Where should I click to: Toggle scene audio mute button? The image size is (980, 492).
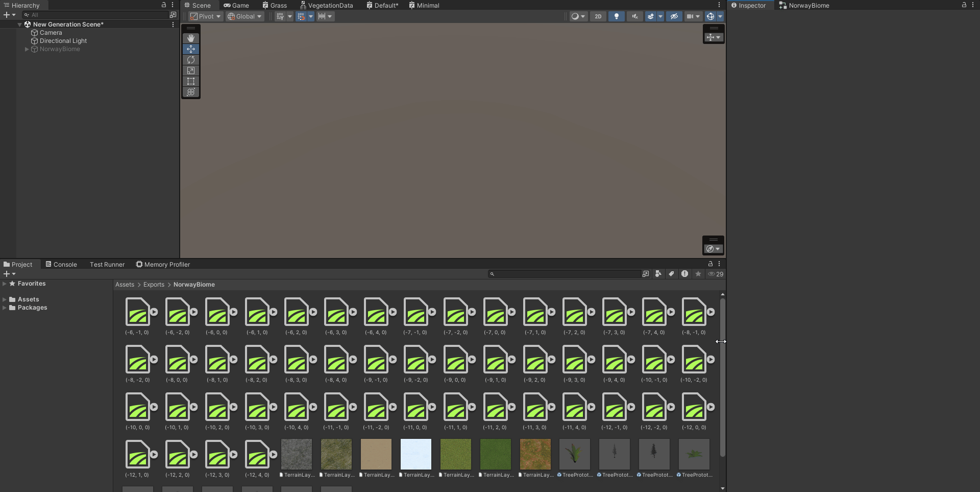[x=634, y=16]
